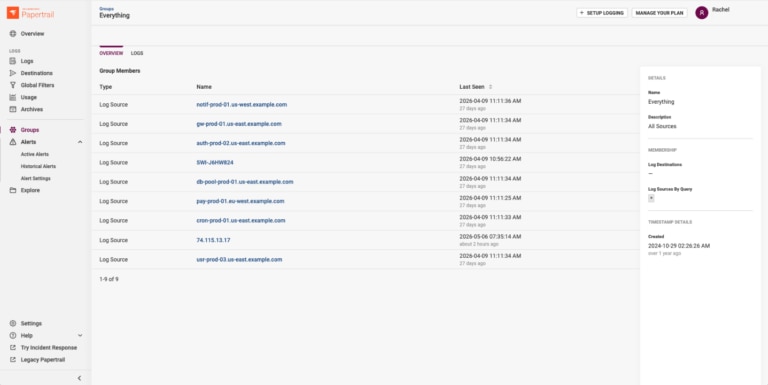Sort by the Last Seen sort arrows
Image resolution: width=768 pixels, height=385 pixels.
point(490,87)
